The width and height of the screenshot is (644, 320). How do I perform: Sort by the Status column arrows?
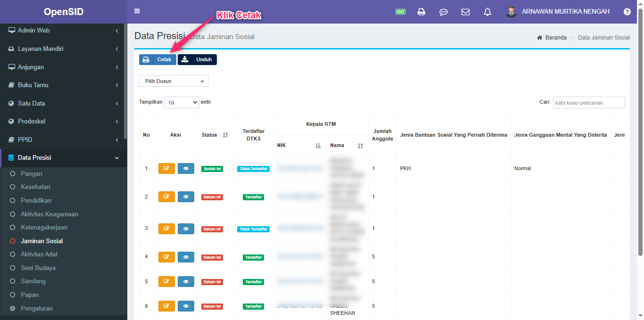point(225,135)
